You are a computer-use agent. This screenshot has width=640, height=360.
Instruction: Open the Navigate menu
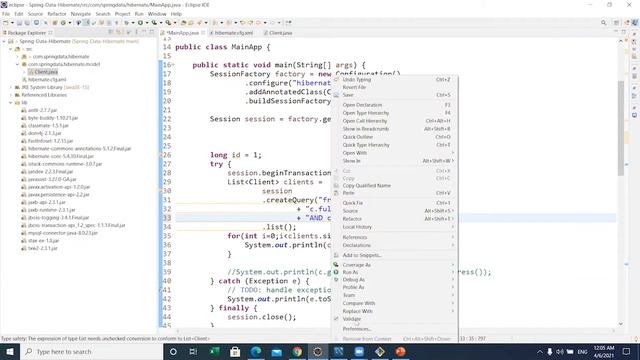[81, 14]
